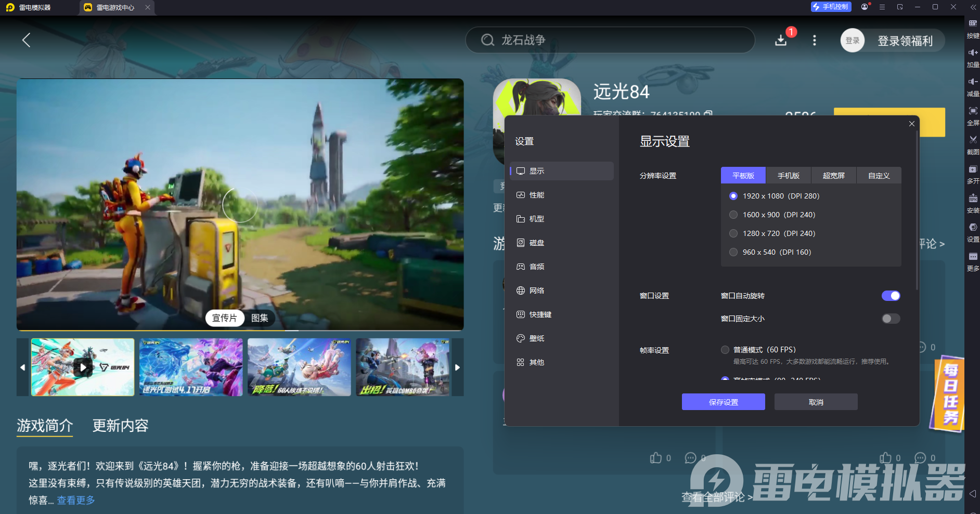Show the 图集 image gallery
980x514 pixels.
pos(260,318)
